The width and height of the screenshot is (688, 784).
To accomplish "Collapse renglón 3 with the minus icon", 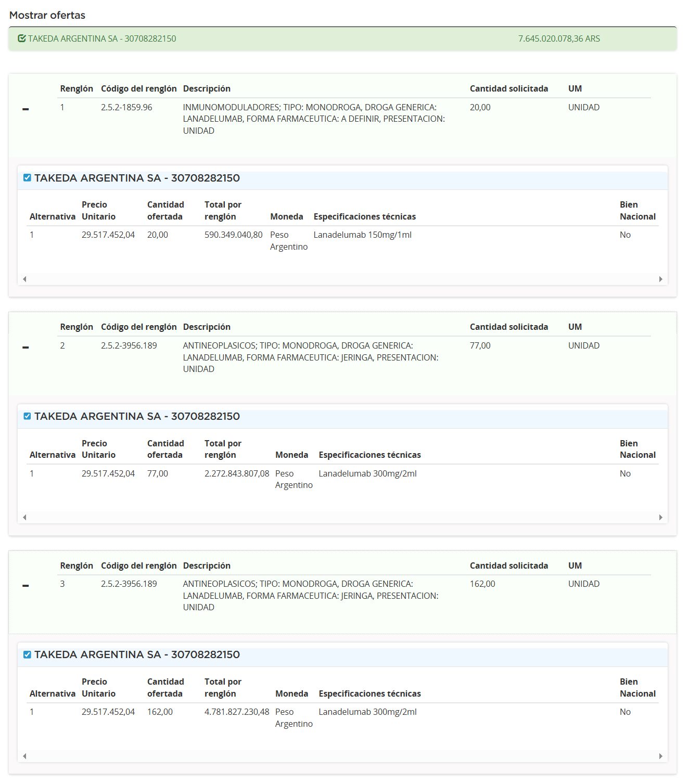I will (x=26, y=586).
